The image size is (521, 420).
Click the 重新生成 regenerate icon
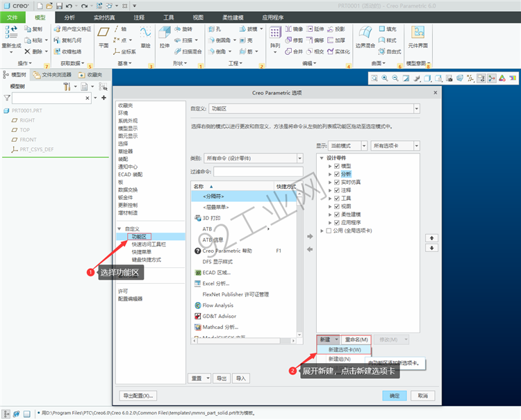tap(11, 32)
